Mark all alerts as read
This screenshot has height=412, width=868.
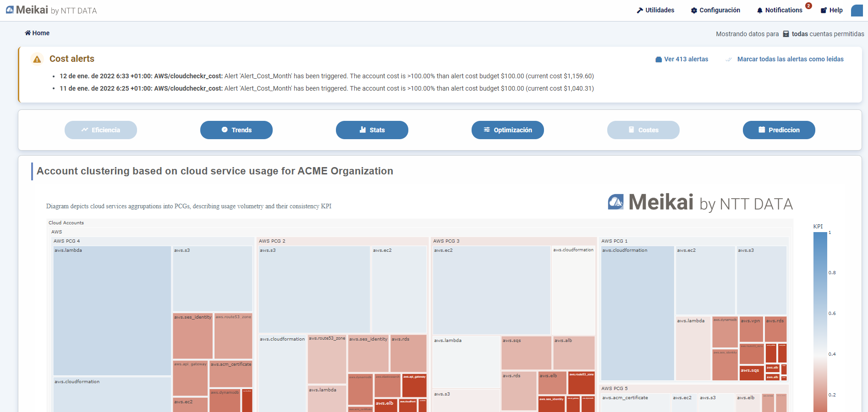pos(785,59)
